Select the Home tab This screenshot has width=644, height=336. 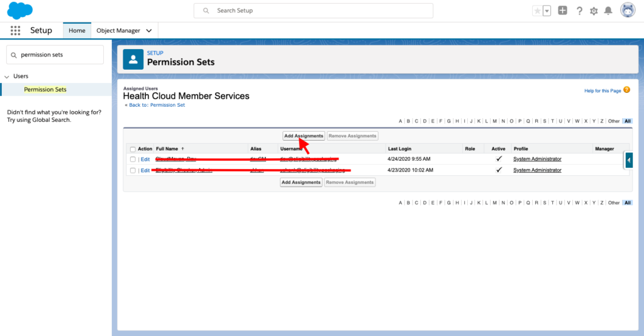click(77, 30)
